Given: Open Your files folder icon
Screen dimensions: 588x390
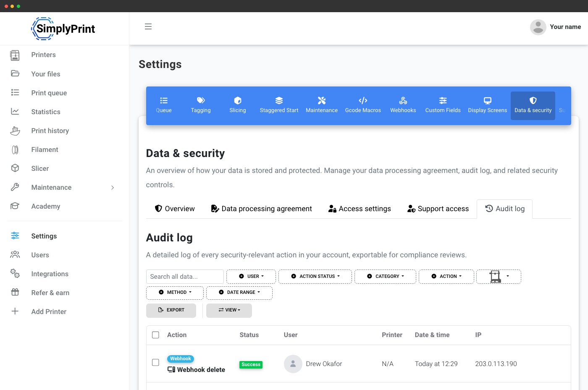Looking at the screenshot, I should [15, 73].
